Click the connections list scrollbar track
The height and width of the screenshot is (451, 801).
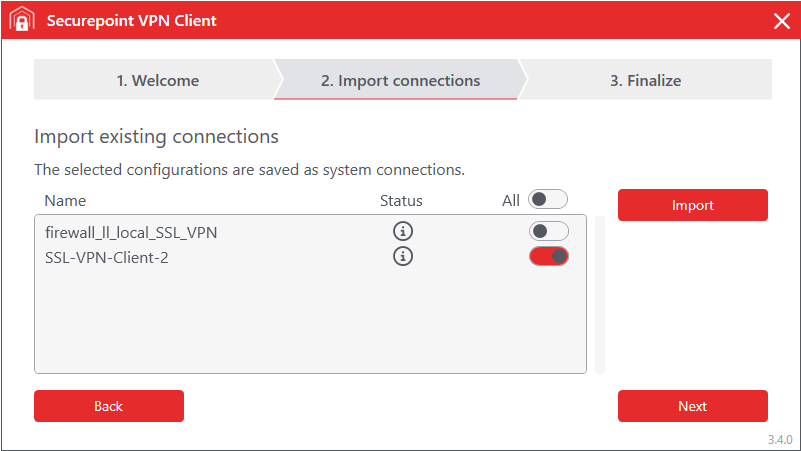point(600,294)
